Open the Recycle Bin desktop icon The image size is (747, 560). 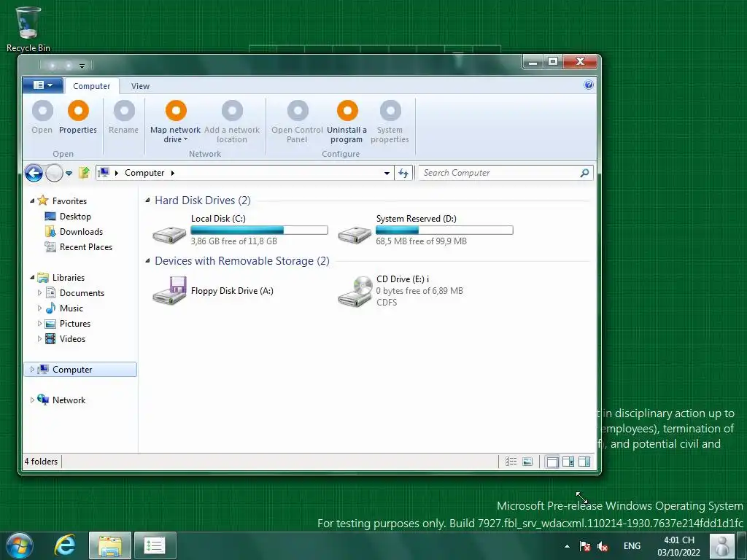[28, 29]
